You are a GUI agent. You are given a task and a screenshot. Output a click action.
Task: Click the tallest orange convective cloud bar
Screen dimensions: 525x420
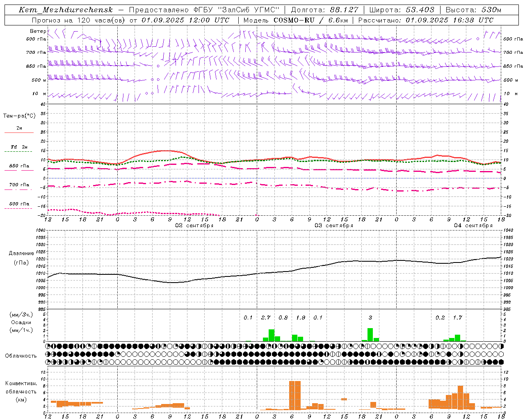pos(294,395)
